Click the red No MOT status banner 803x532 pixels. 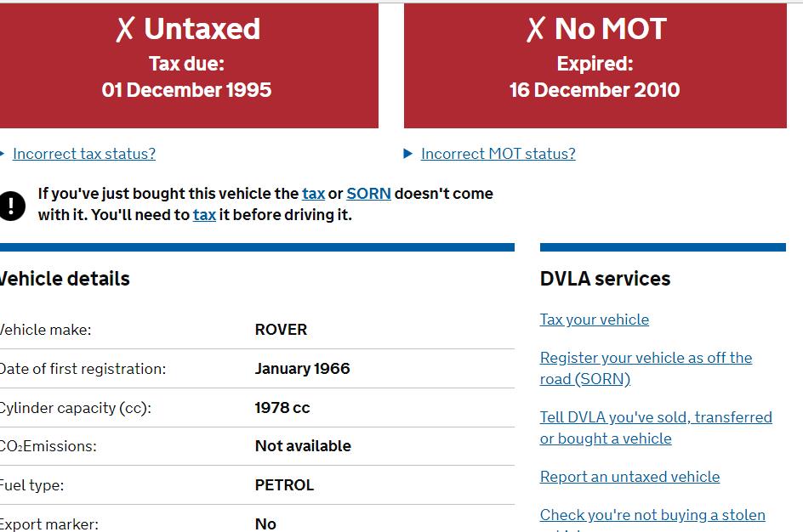pos(595,65)
